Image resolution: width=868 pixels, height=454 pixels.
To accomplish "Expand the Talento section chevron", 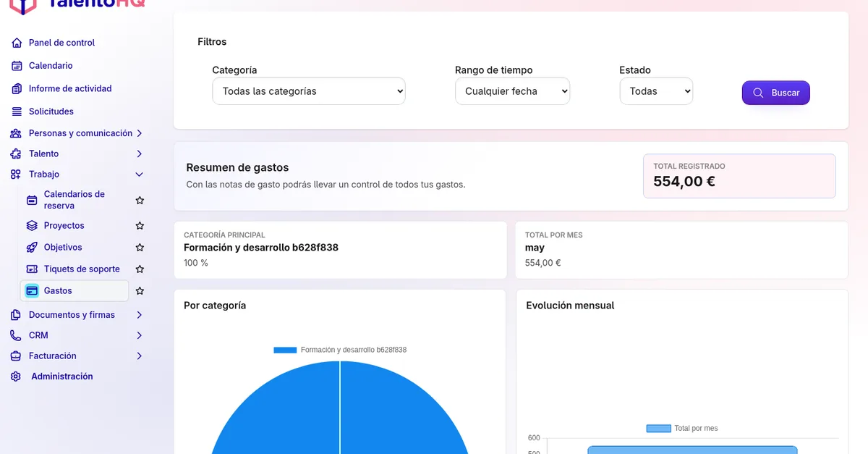I will (140, 154).
